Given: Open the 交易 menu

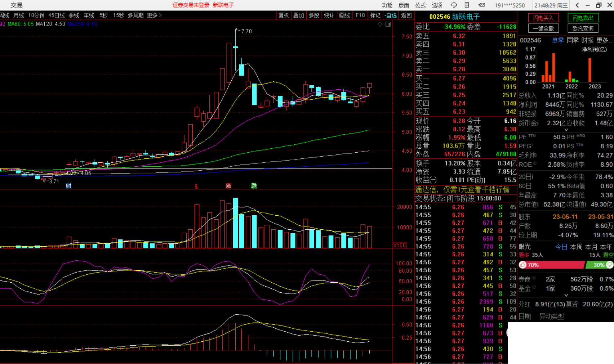Looking at the screenshot, I should pos(17,5).
